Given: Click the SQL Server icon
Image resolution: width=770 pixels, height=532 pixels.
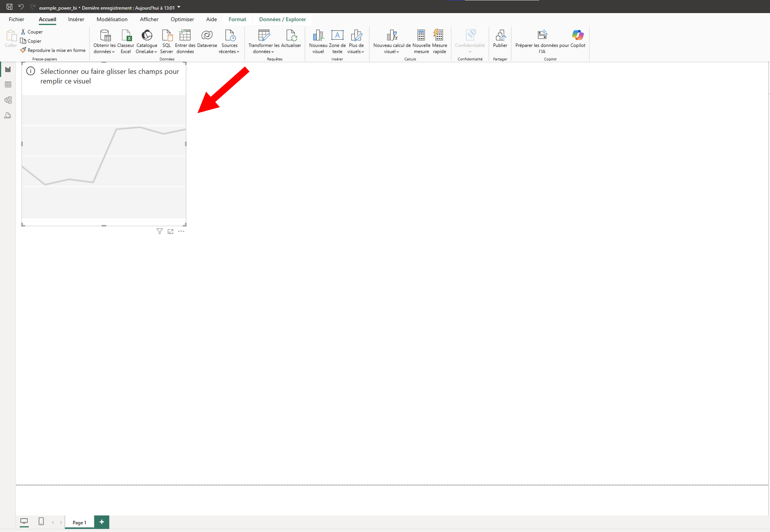Looking at the screenshot, I should [166, 35].
